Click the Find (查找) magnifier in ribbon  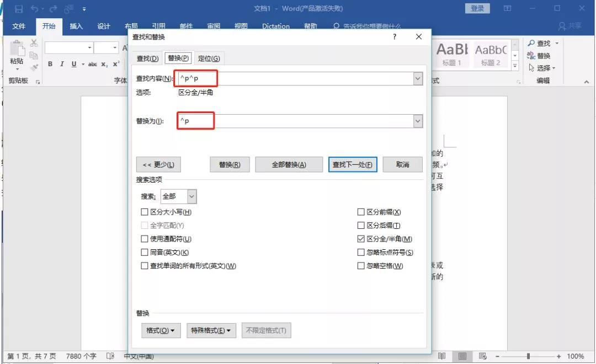pyautogui.click(x=539, y=44)
